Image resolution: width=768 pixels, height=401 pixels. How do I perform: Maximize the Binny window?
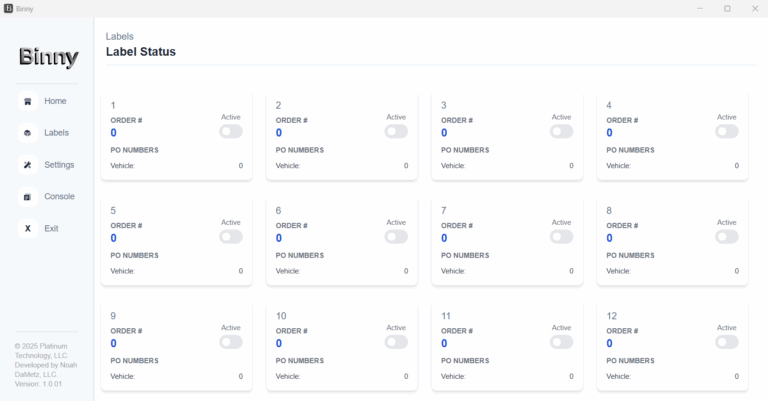pos(727,8)
